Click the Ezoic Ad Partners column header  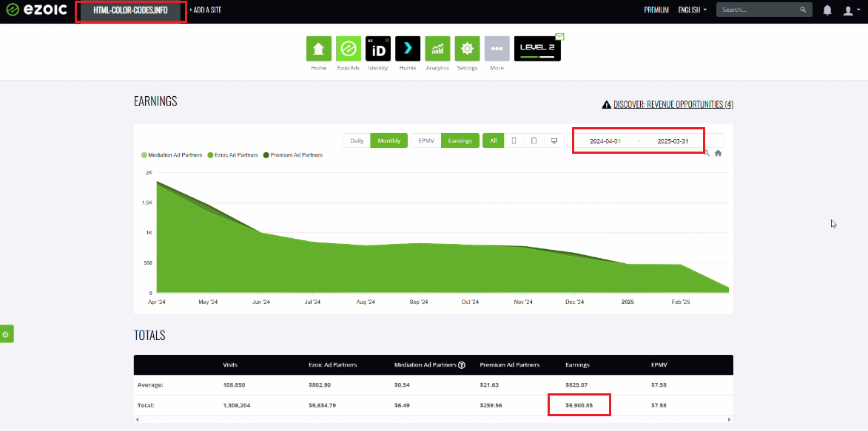[x=333, y=365]
